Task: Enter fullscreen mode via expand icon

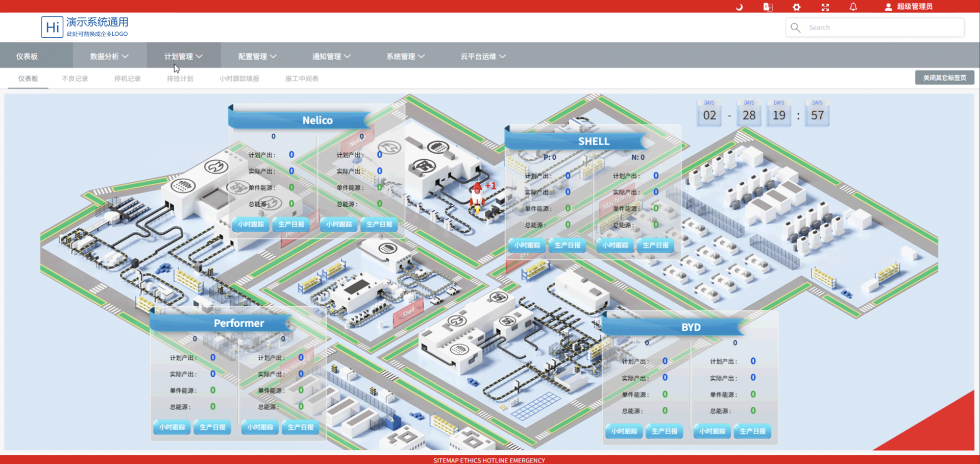Action: point(825,7)
